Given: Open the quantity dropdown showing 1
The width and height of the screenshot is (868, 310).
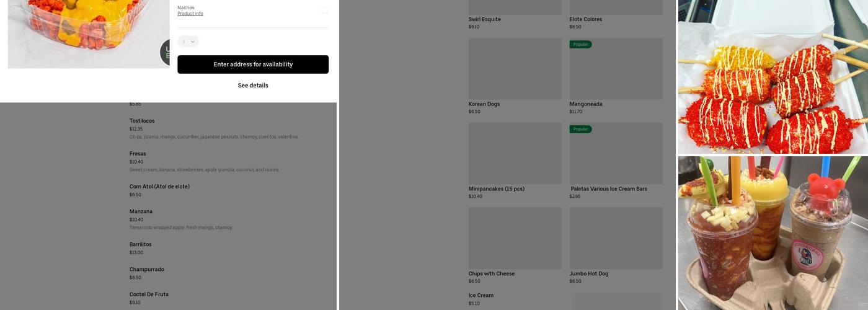Looking at the screenshot, I should (x=188, y=42).
